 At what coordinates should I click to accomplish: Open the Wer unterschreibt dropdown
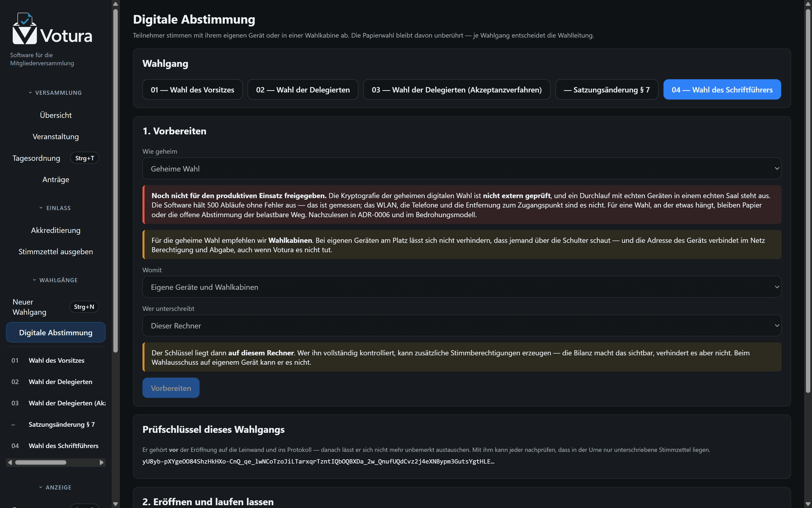(x=462, y=326)
